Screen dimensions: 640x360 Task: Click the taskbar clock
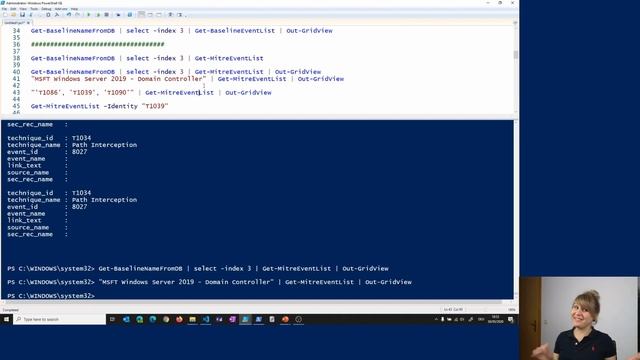pyautogui.click(x=496, y=319)
